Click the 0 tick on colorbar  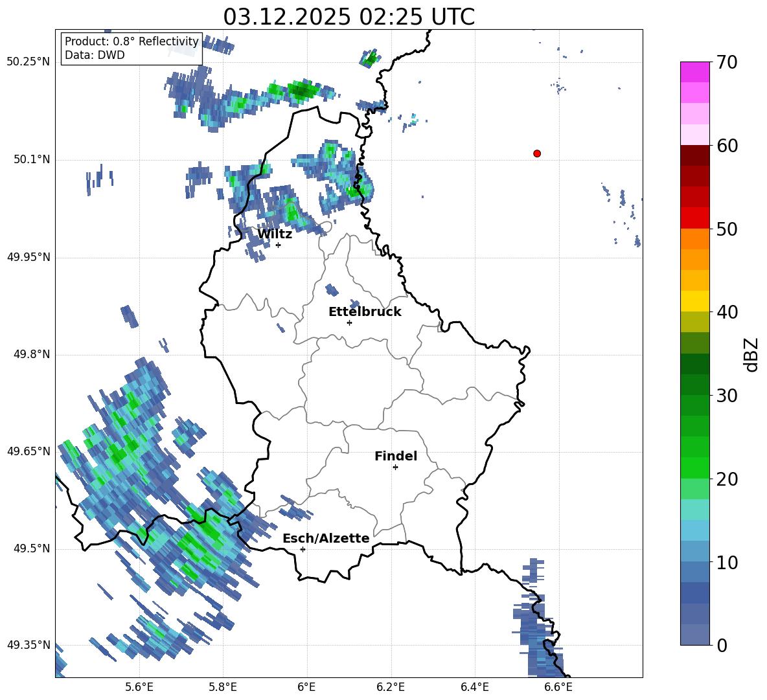click(722, 646)
